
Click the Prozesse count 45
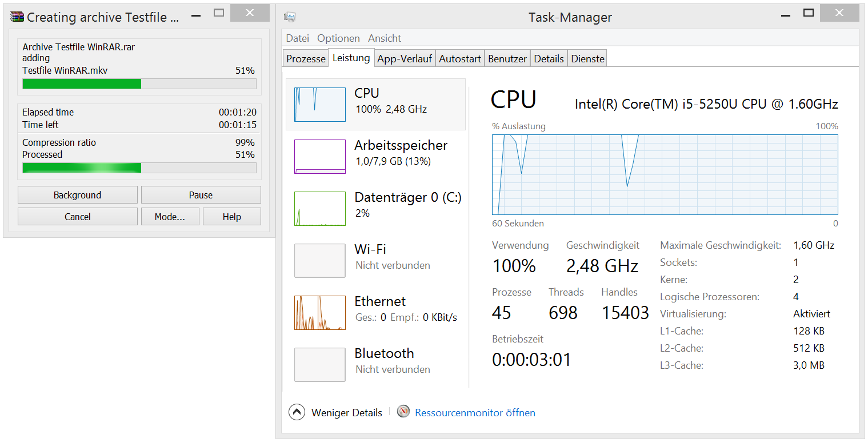coord(502,313)
